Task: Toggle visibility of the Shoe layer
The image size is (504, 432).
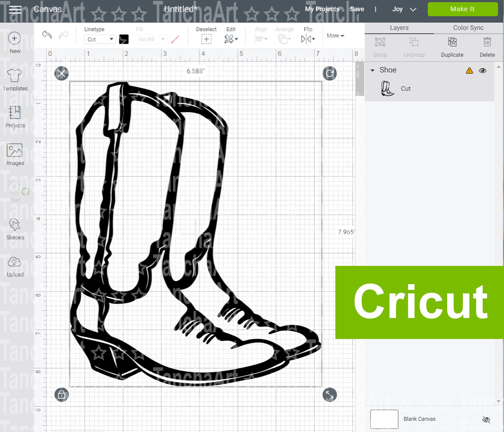Action: point(483,71)
